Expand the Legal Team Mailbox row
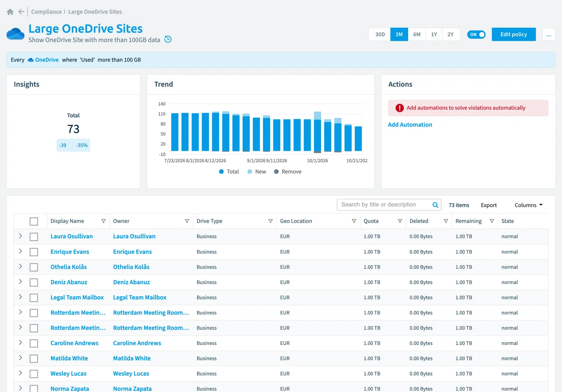 click(20, 297)
